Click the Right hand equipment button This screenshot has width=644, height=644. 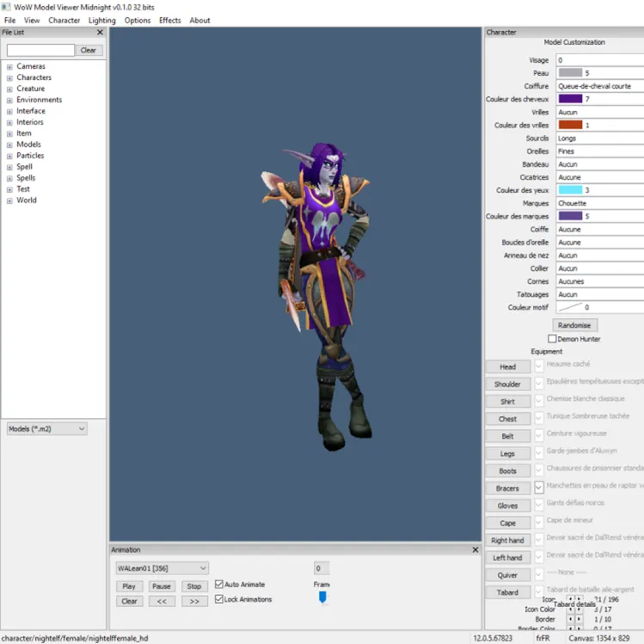point(507,541)
